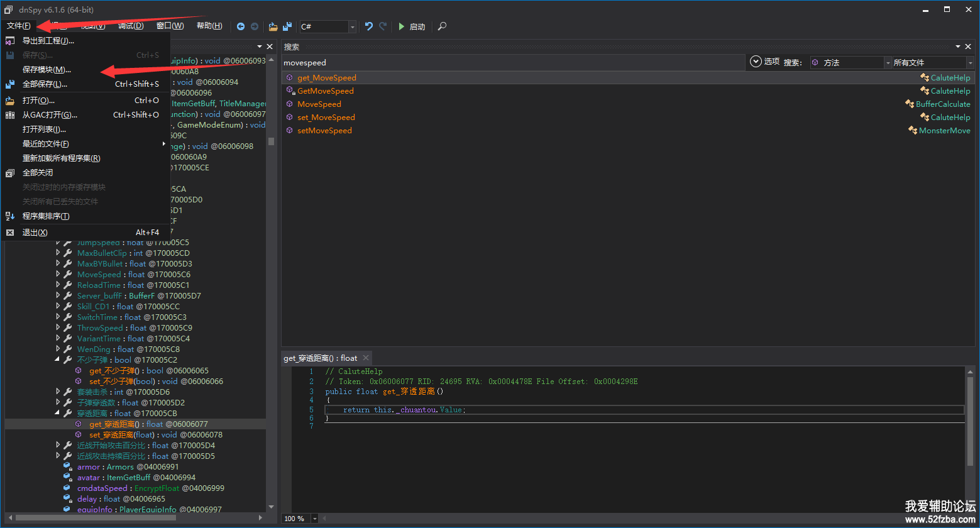The image size is (980, 528).
Task: Choose 保存模块(M)... from File menu
Action: pyautogui.click(x=85, y=70)
